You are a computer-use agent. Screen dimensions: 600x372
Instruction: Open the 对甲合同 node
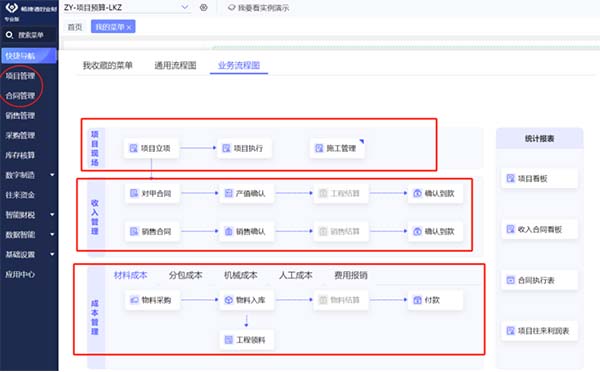tap(152, 193)
